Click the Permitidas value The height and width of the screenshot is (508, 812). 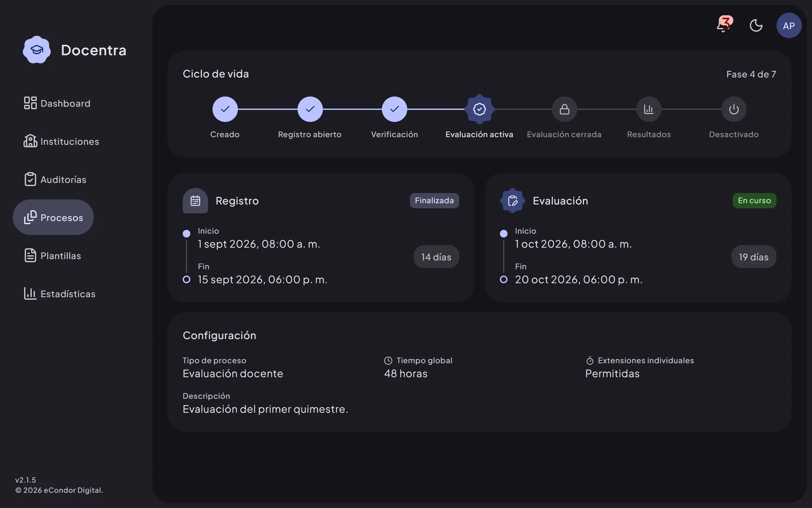[x=612, y=374]
